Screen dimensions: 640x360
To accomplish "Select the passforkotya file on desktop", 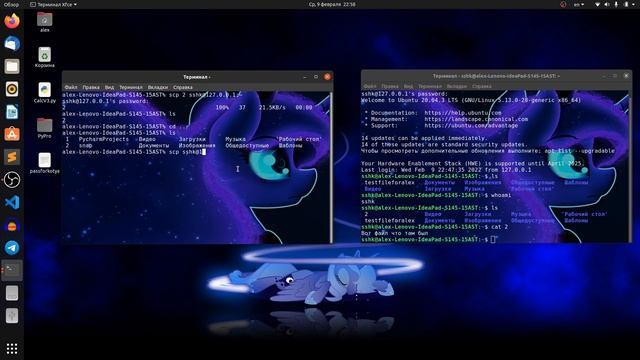I will point(44,163).
